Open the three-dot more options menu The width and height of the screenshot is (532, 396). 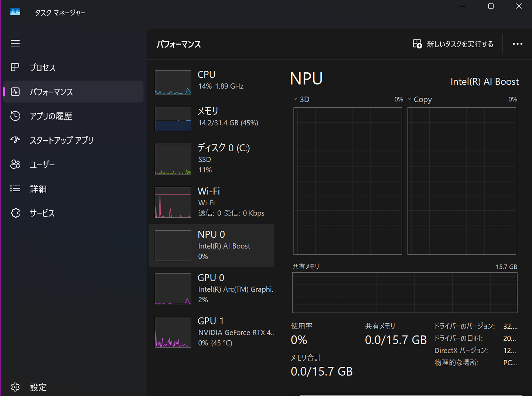click(517, 44)
